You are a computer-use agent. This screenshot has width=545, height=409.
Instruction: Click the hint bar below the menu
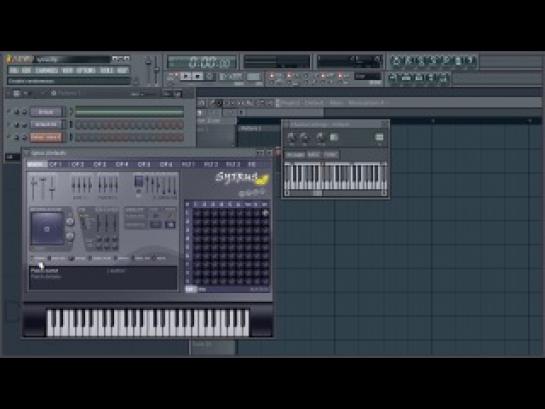click(x=69, y=81)
